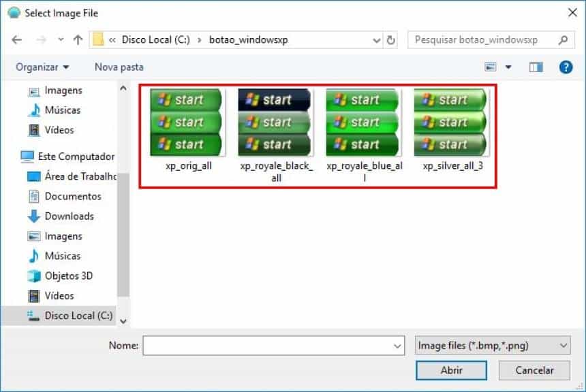Select the xp_royale_blue_all thumbnail
The height and width of the screenshot is (392, 586).
click(x=364, y=122)
